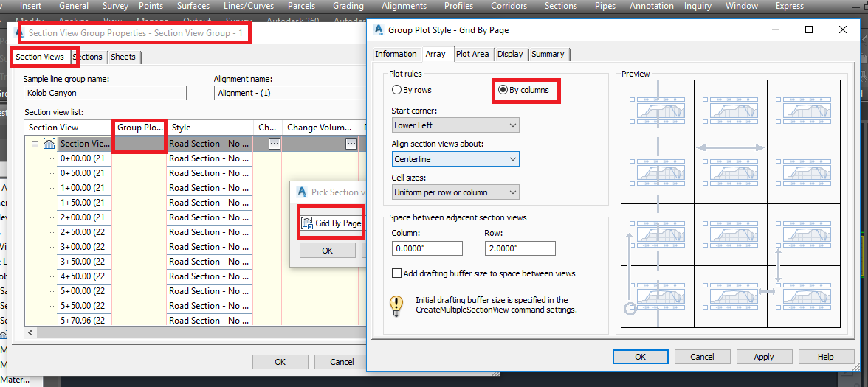Image resolution: width=868 pixels, height=387 pixels.
Task: Click the section view list left scroll arrow
Action: (30, 333)
